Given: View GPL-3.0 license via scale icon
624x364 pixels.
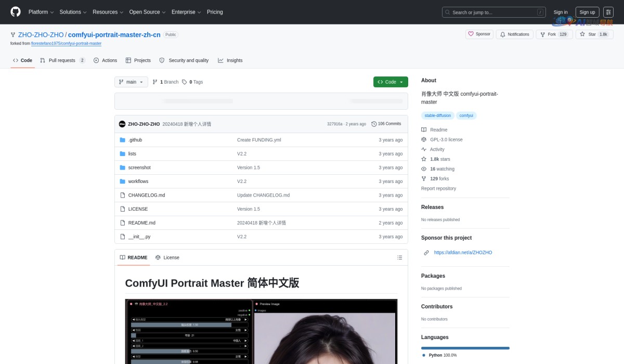Looking at the screenshot, I should point(424,139).
